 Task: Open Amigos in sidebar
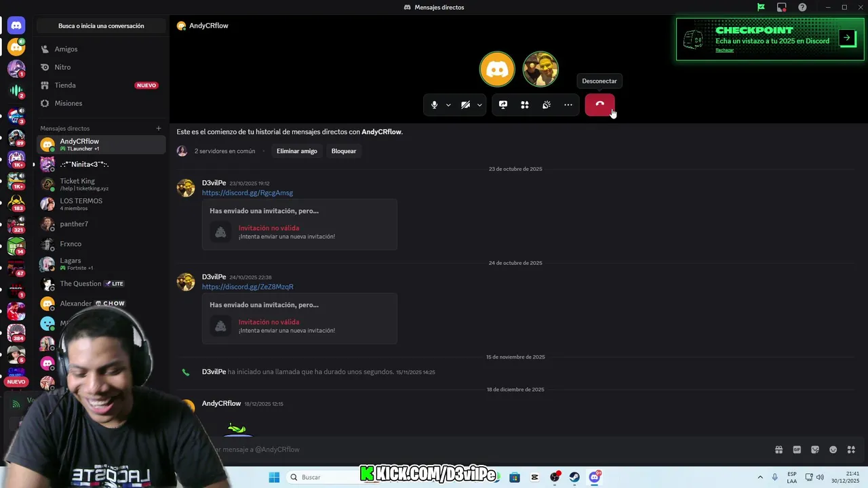click(101, 49)
